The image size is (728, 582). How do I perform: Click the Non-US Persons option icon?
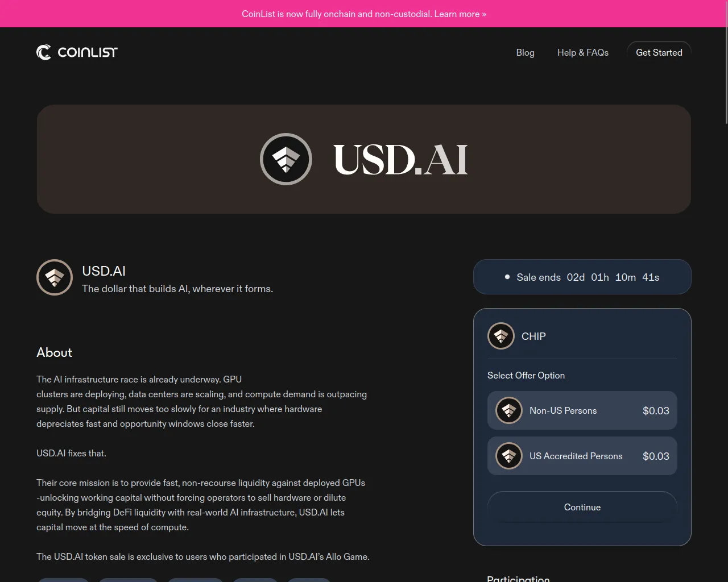[509, 410]
